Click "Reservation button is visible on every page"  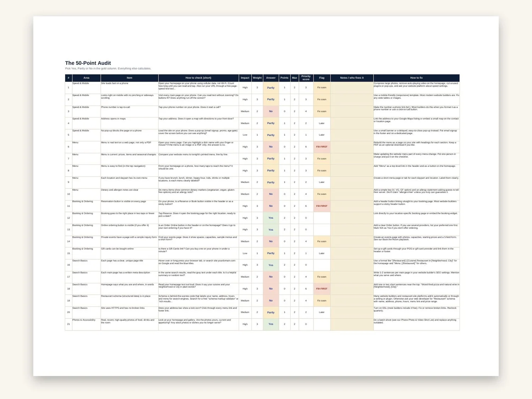click(x=123, y=201)
